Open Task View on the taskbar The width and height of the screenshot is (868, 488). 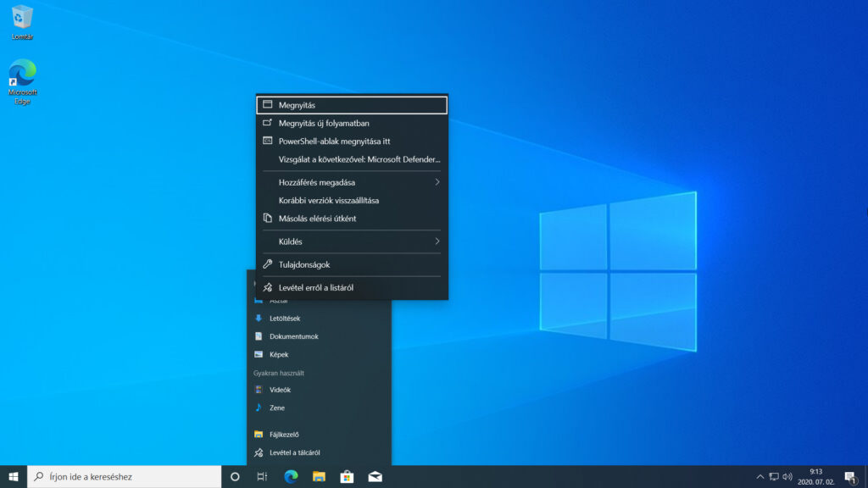click(263, 476)
